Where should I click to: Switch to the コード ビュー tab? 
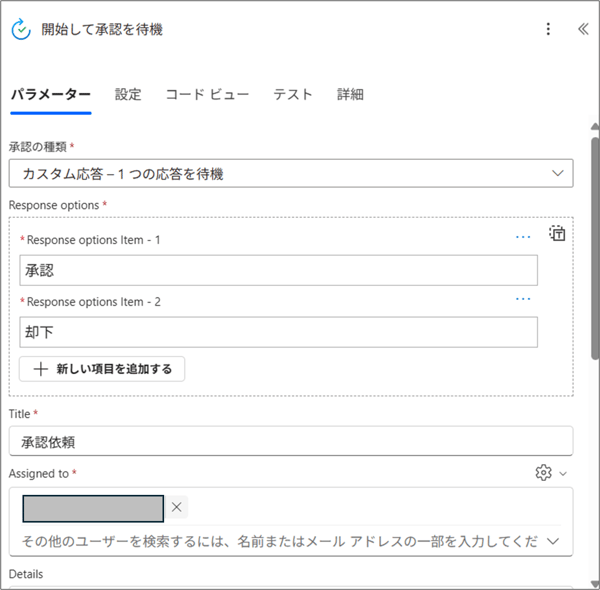click(x=207, y=95)
